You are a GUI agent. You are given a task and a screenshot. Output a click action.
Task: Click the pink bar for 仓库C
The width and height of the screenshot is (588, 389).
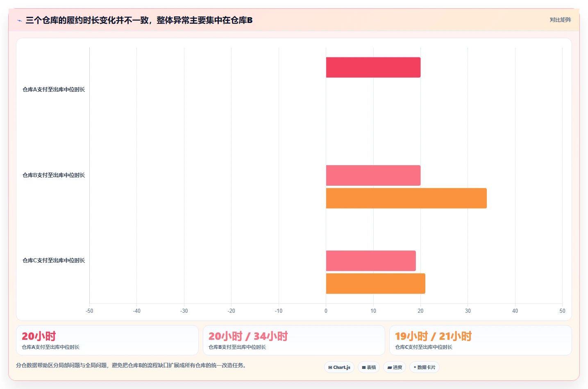tap(371, 261)
